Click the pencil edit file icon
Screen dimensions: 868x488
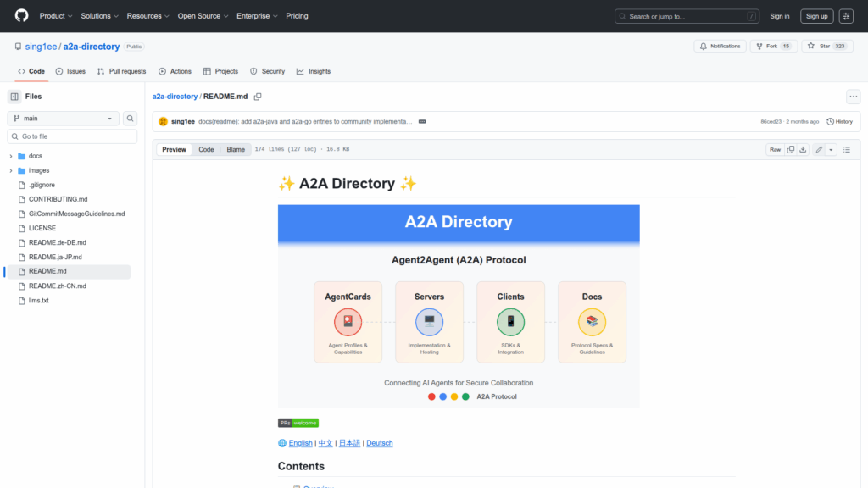[818, 149]
